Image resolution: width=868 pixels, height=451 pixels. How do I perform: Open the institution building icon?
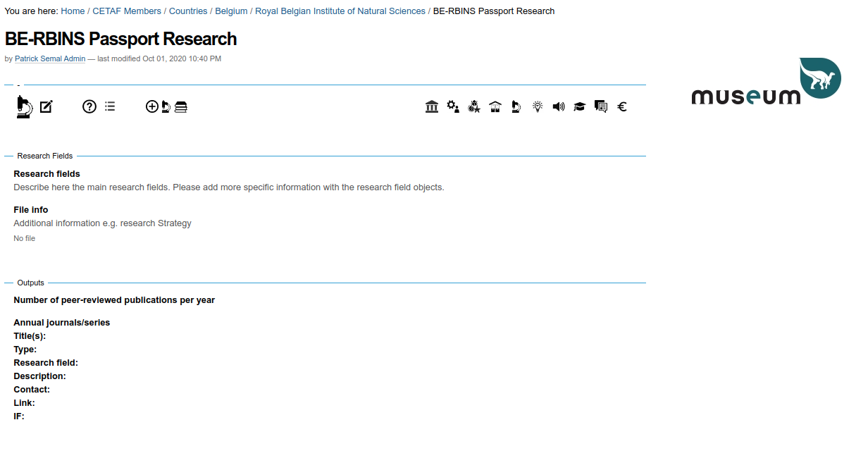coord(432,107)
